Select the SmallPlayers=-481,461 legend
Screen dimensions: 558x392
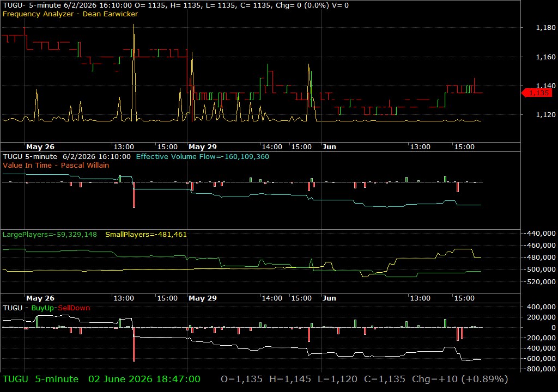click(146, 235)
